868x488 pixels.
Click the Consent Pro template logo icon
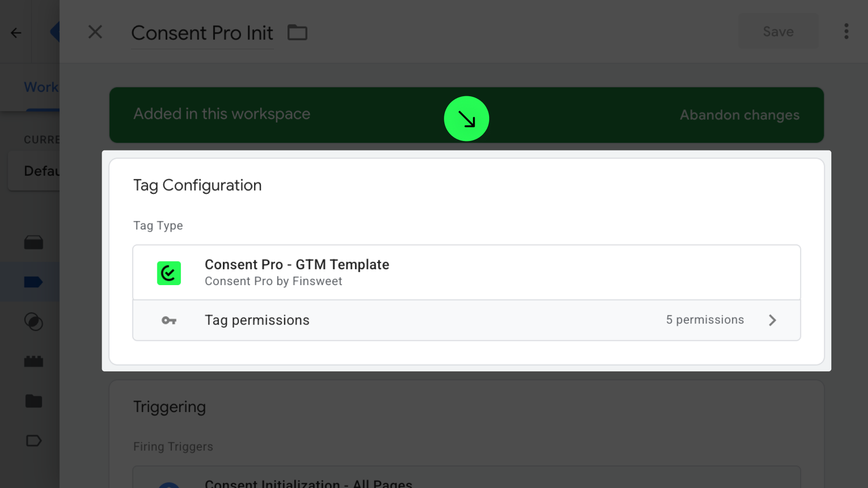point(169,273)
